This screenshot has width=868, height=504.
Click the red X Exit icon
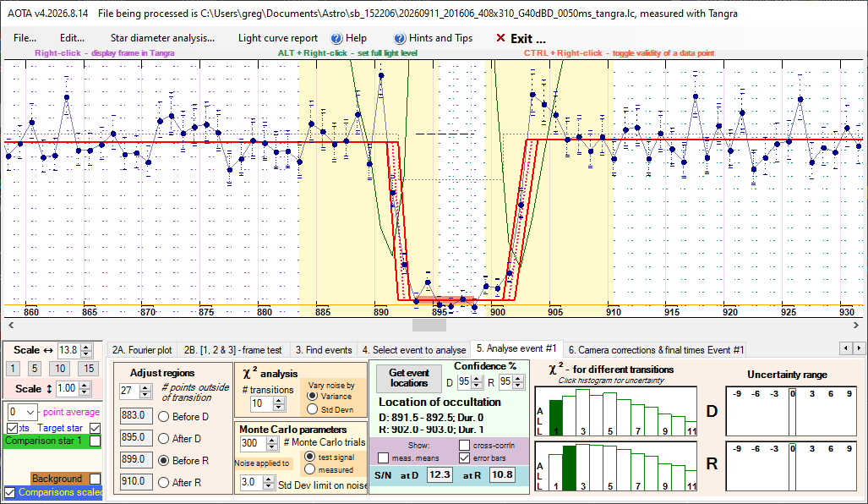pos(500,38)
